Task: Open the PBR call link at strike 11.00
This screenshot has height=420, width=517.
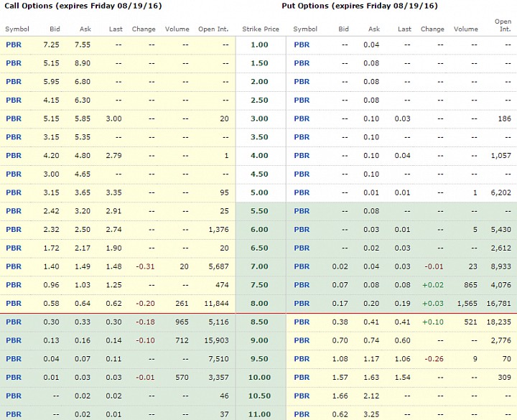Action: 14,414
